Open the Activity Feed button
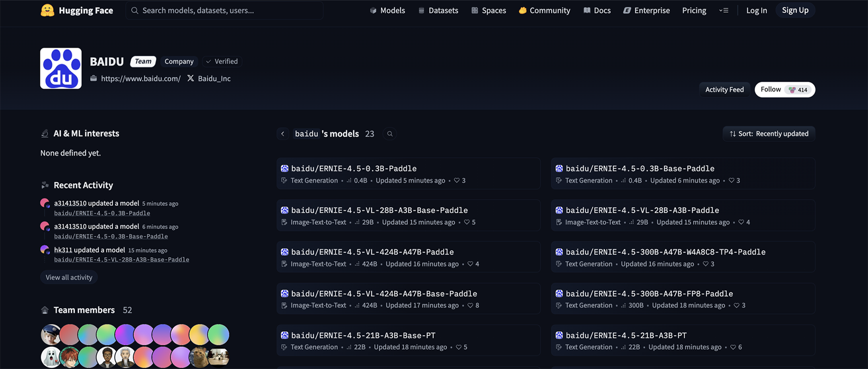 (x=724, y=90)
